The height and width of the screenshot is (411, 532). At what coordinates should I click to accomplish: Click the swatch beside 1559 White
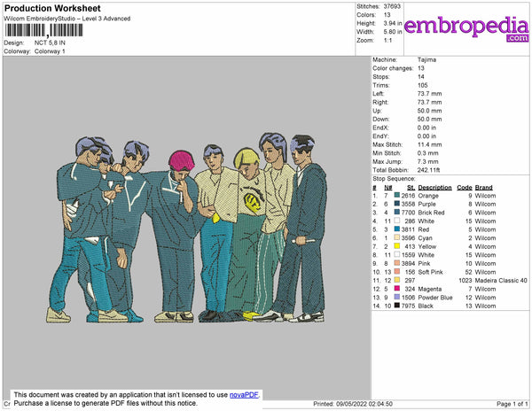pyautogui.click(x=397, y=255)
